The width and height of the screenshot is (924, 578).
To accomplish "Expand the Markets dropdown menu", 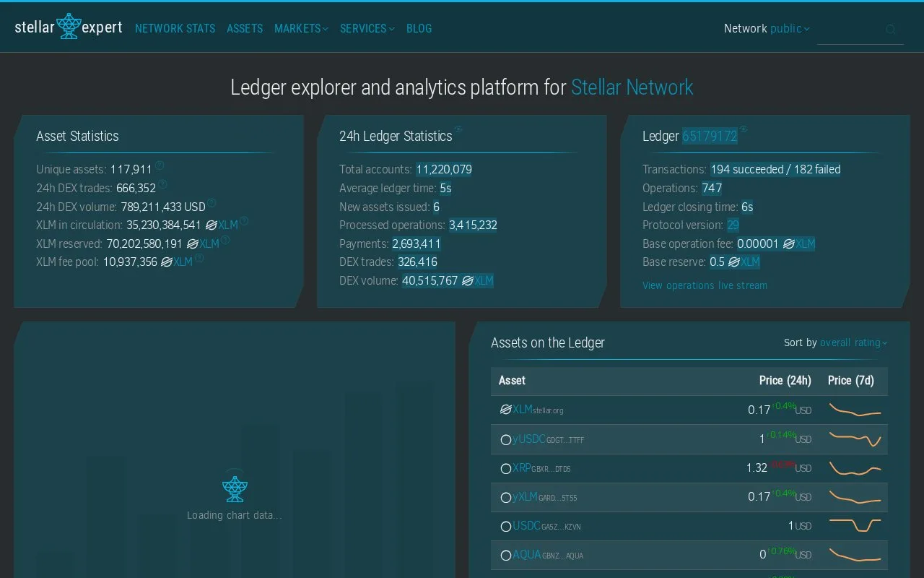I will 301,29.
